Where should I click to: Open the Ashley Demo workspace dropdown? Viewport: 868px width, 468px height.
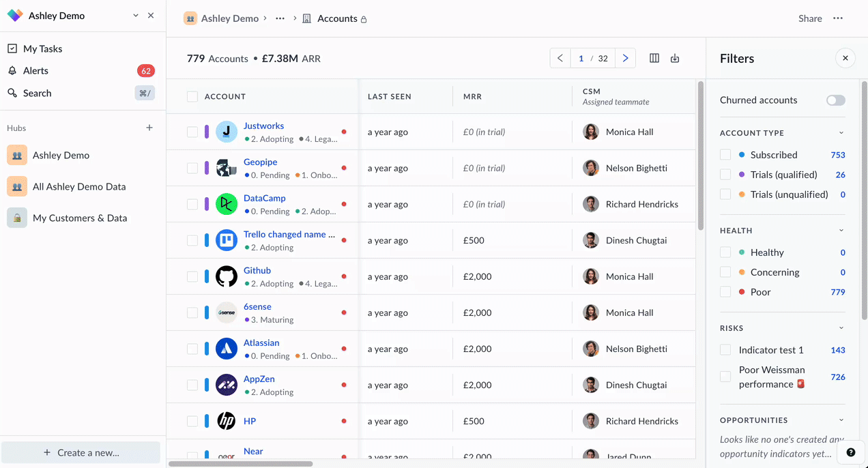pyautogui.click(x=136, y=16)
